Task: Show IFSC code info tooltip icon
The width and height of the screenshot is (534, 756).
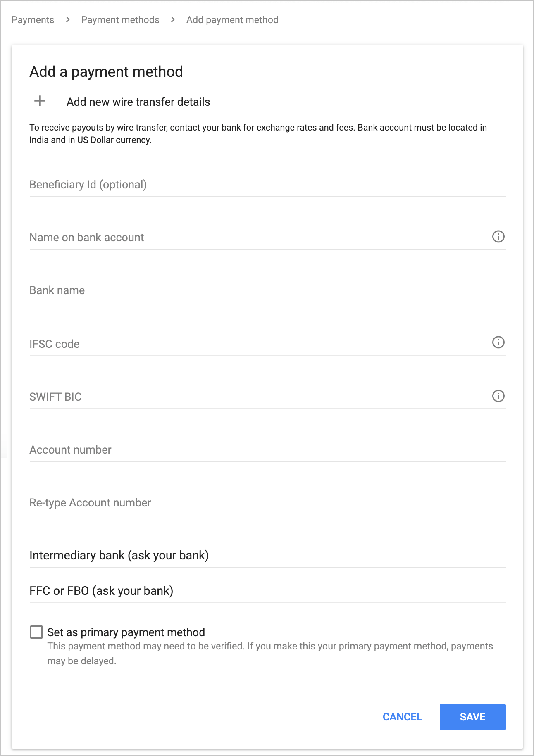Action: click(x=498, y=342)
